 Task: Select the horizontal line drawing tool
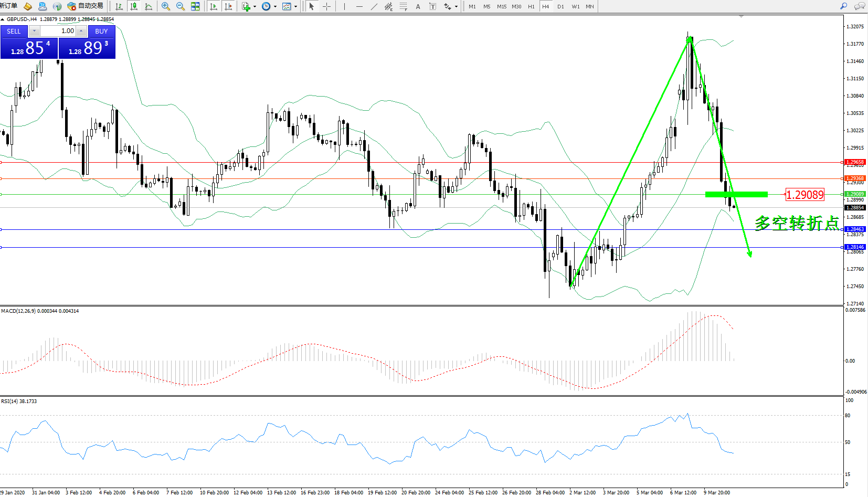359,6
